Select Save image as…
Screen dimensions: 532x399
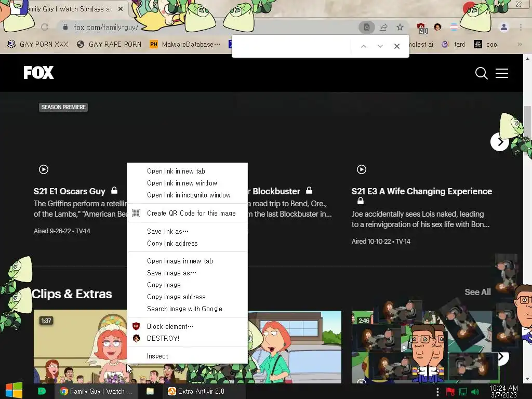pyautogui.click(x=187, y=273)
